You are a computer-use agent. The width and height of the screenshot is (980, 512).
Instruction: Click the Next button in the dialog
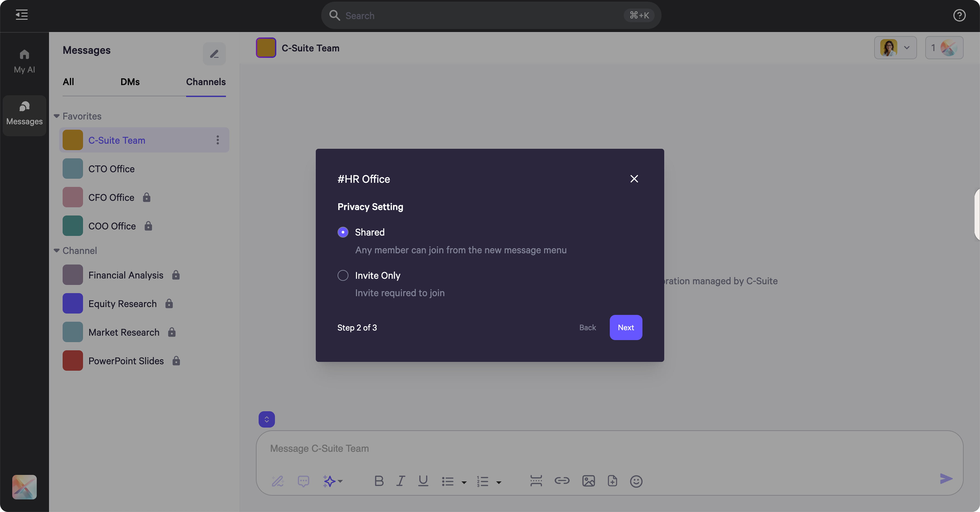tap(625, 327)
